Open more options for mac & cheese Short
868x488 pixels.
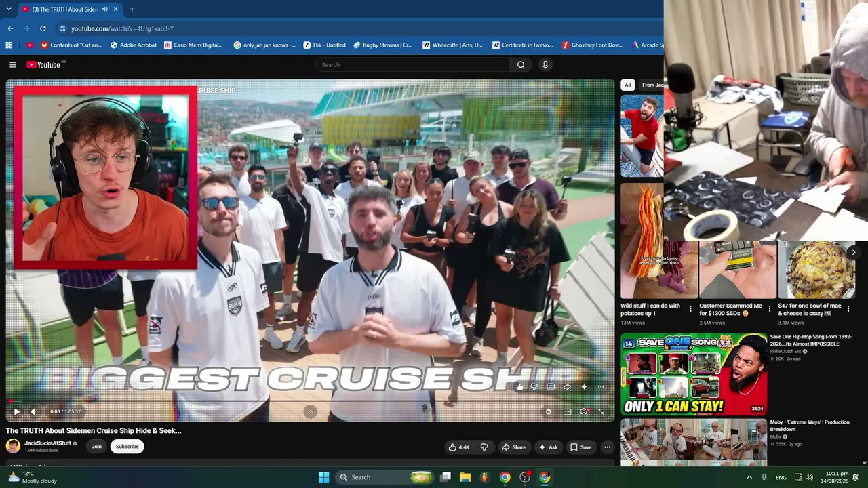tap(848, 309)
